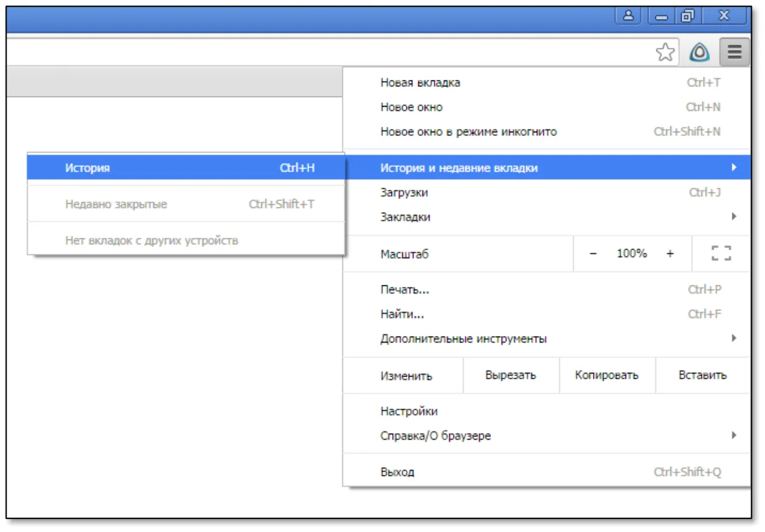This screenshot has height=532, width=765.
Task: Click the bookmark star icon
Action: point(665,52)
